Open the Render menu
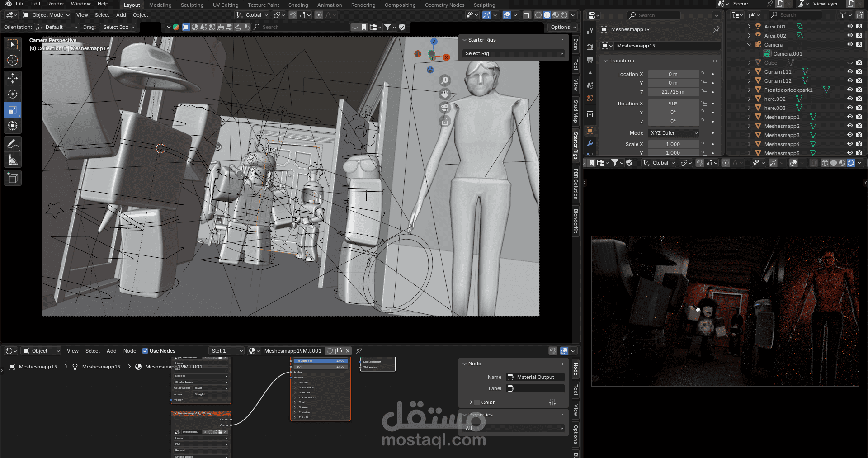Viewport: 868px width, 458px height. tap(56, 4)
